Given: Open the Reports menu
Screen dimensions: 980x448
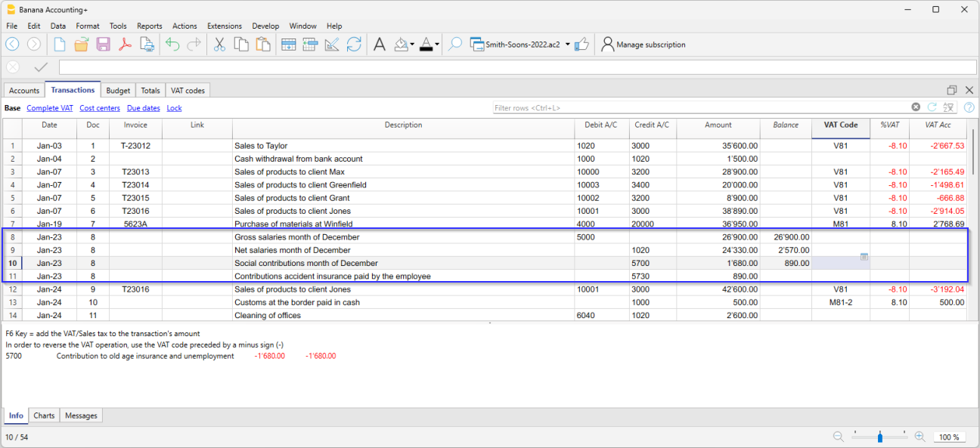Looking at the screenshot, I should coord(149,26).
